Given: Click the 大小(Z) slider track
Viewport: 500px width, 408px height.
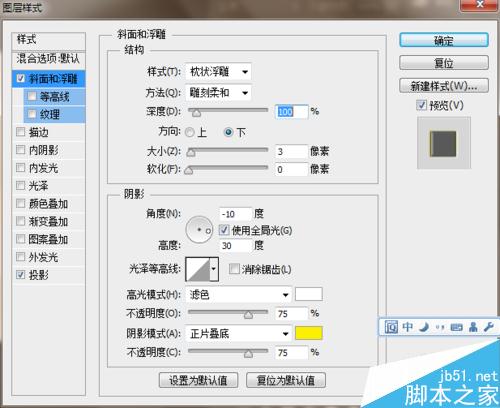Looking at the screenshot, I should [x=228, y=150].
